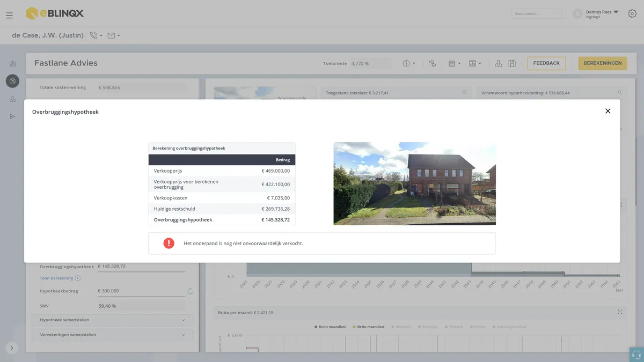Screen dimensions: 644x362
Task: Expand the Verzekeringen samenstellen section
Action: coord(112,335)
